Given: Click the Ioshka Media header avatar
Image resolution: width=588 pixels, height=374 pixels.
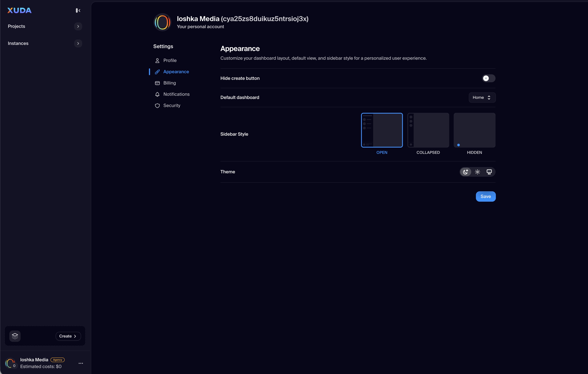Looking at the screenshot, I should tap(162, 22).
